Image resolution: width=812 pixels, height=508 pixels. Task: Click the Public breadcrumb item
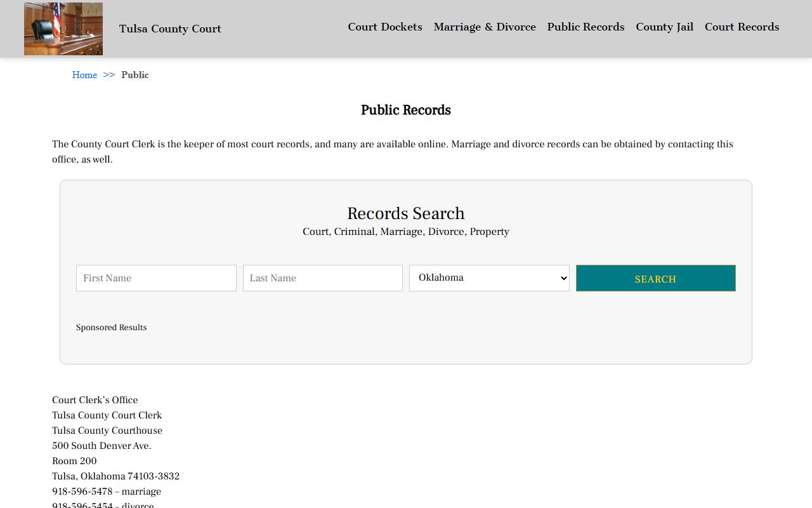pos(135,75)
